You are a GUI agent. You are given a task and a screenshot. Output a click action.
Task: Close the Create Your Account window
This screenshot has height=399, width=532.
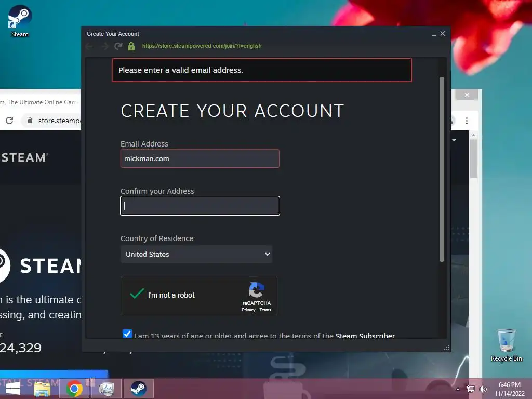coord(443,34)
